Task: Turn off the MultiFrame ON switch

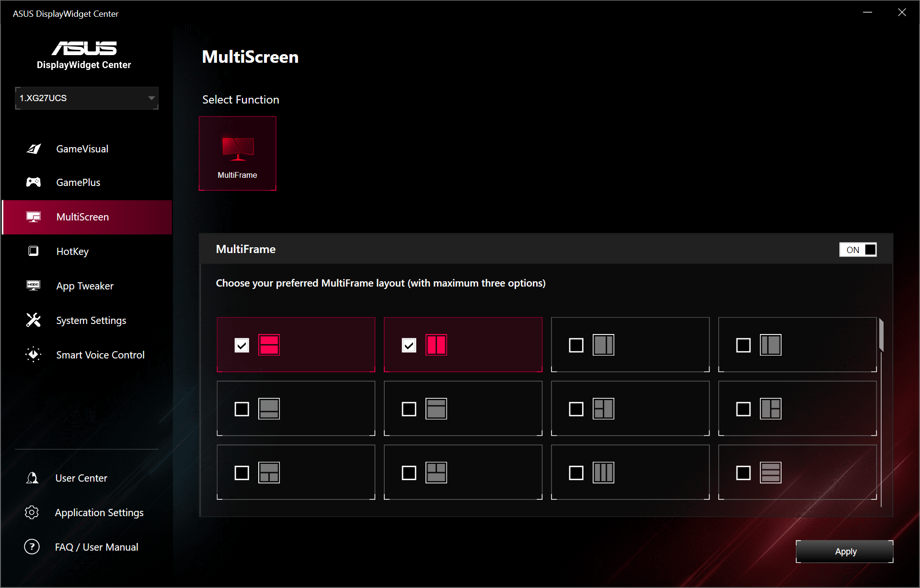Action: (x=858, y=250)
